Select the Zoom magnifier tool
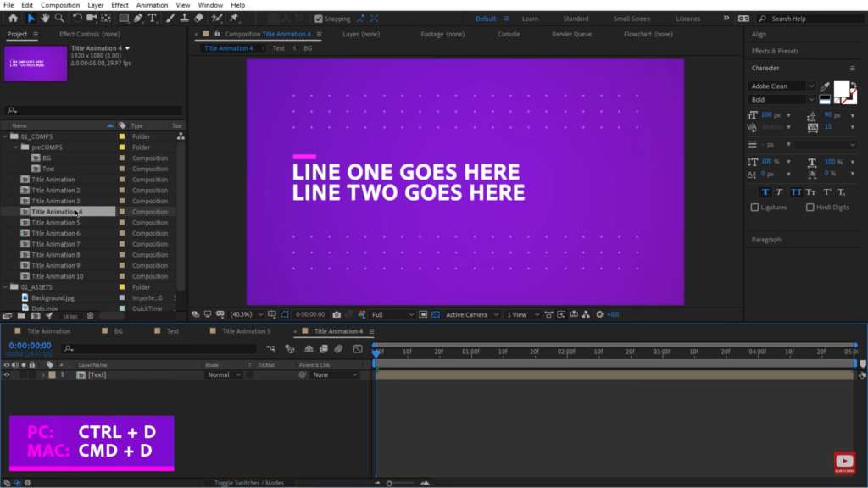Screen dimensions: 868x488 click(59, 19)
